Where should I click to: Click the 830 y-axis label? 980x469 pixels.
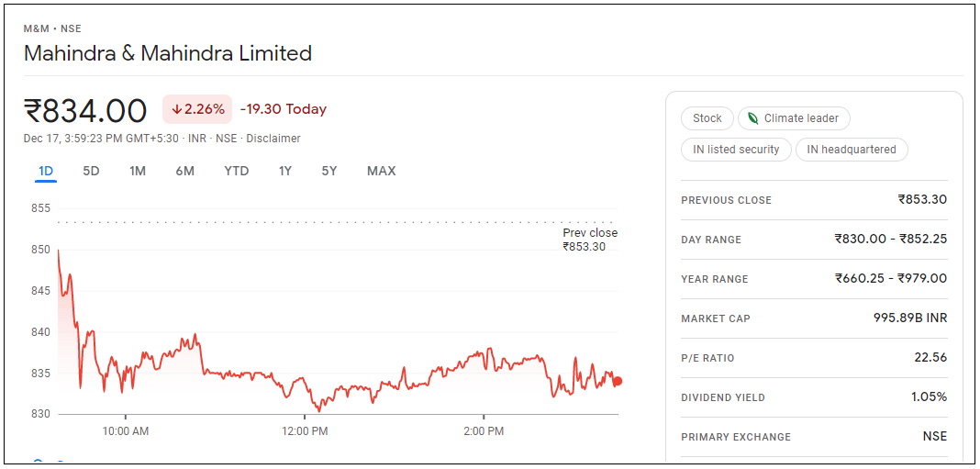pyautogui.click(x=40, y=414)
